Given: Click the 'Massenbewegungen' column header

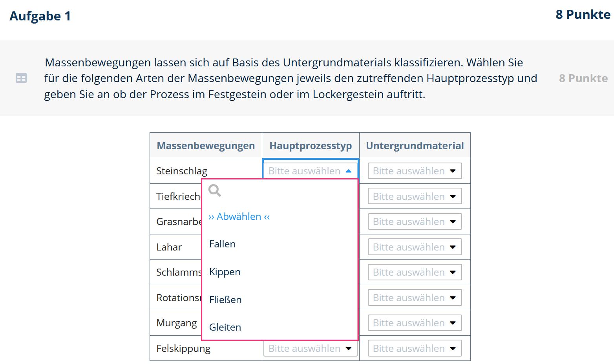Looking at the screenshot, I should point(206,146).
